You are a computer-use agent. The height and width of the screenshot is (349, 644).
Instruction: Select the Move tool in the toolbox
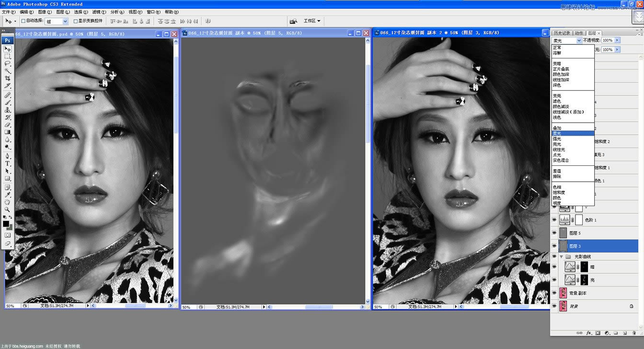tap(8, 48)
